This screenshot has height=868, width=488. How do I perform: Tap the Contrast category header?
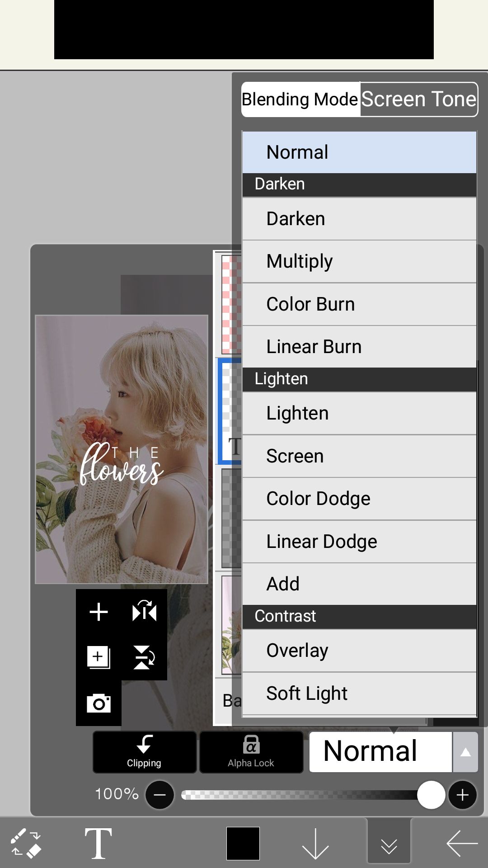pyautogui.click(x=359, y=617)
